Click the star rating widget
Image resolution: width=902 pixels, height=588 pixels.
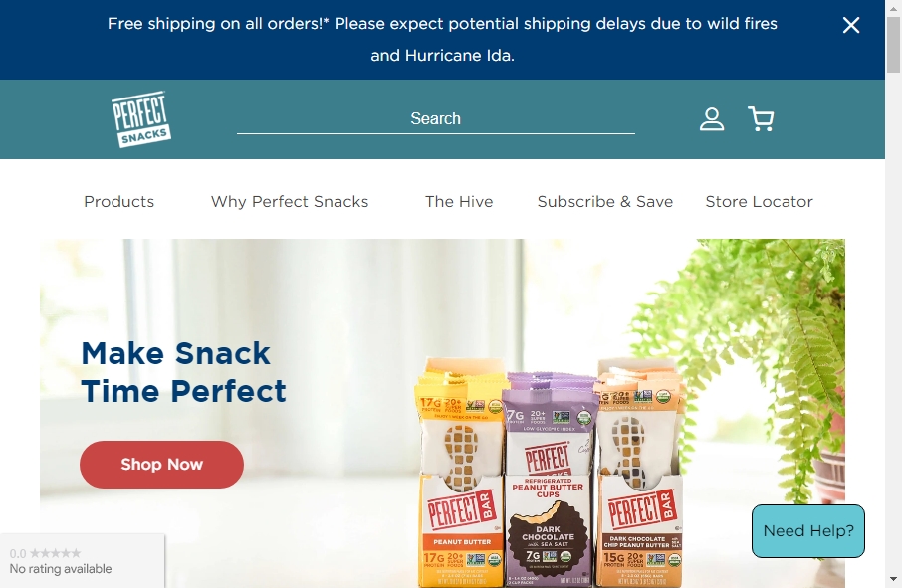coord(45,553)
